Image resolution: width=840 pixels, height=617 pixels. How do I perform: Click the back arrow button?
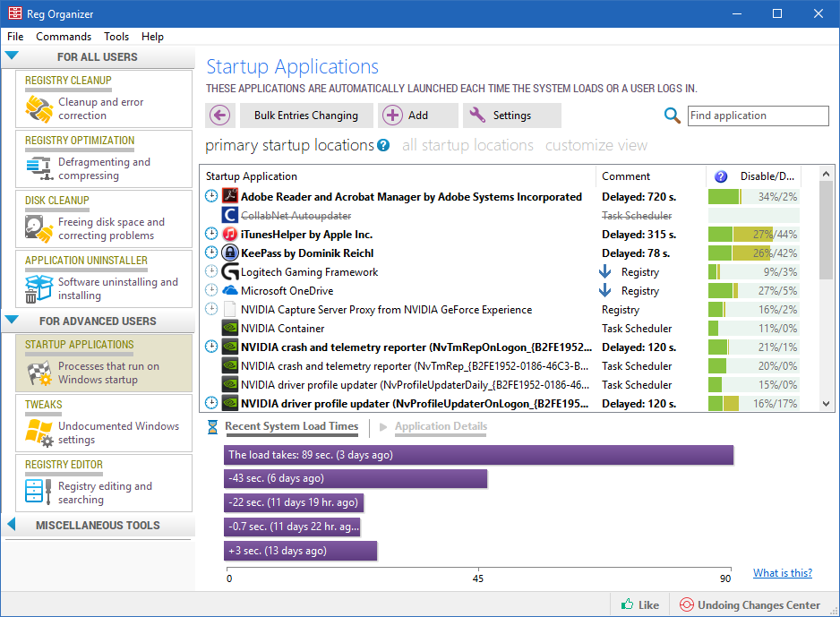click(x=220, y=116)
